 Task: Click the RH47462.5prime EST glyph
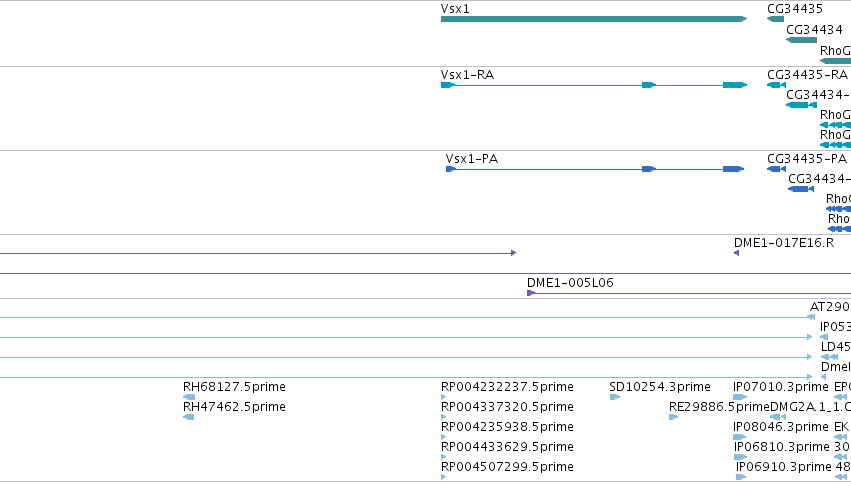188,417
